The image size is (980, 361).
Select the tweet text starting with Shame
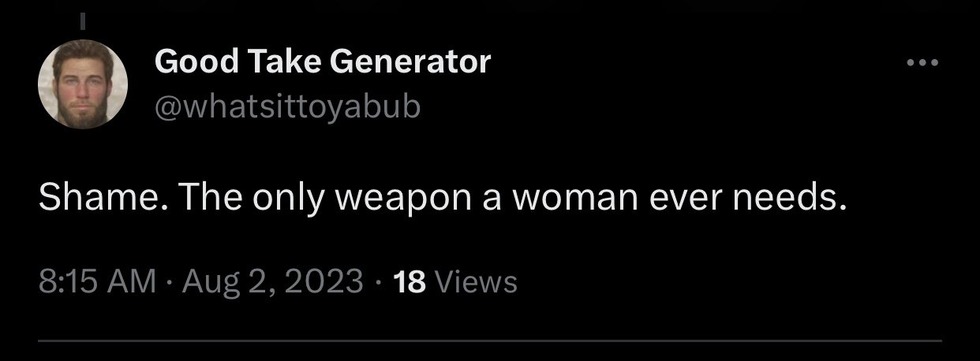443,199
